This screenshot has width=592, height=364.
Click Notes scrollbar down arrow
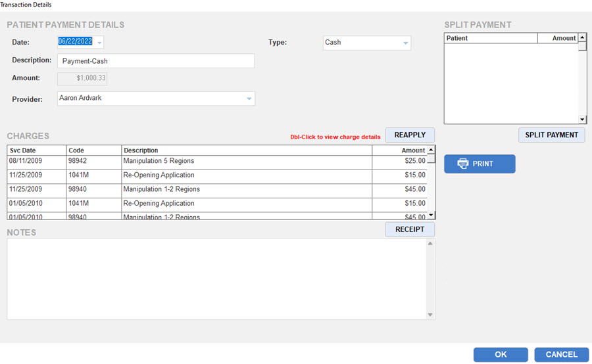[x=431, y=315]
